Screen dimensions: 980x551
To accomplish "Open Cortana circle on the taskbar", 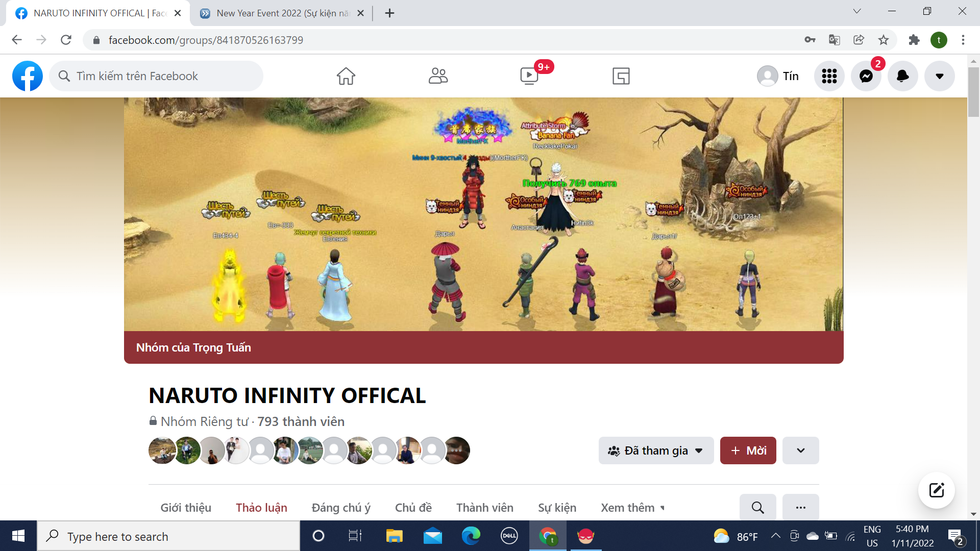I will (318, 536).
